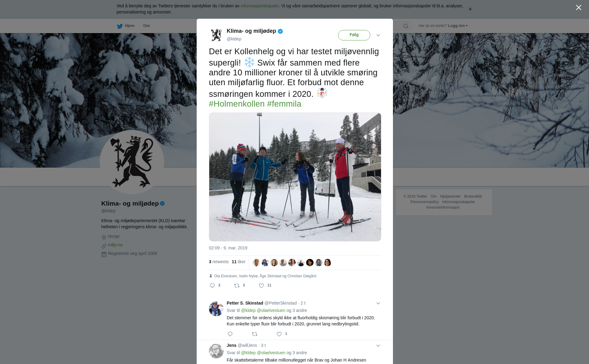Retweet the Klima- og miljødep tweet

tap(237, 286)
